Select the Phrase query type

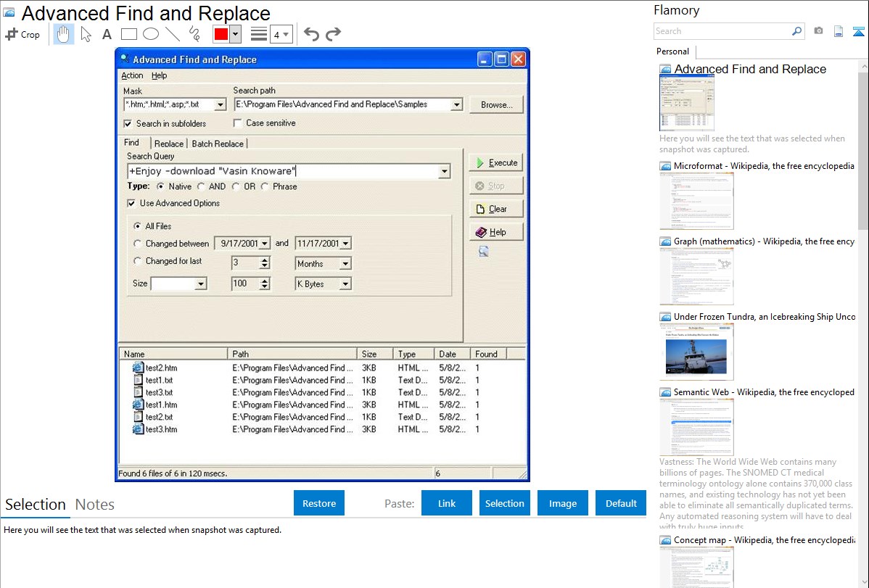tap(265, 187)
